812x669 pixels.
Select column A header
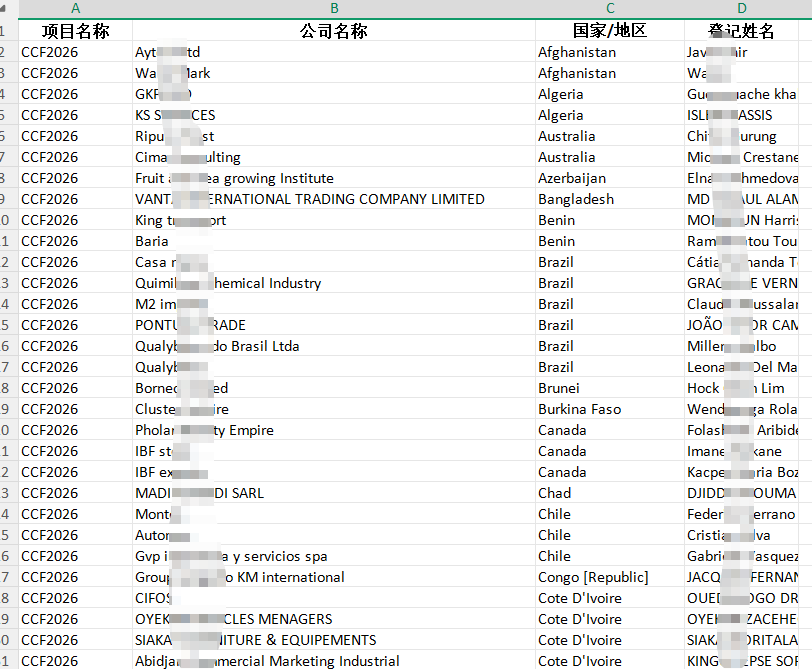point(75,9)
